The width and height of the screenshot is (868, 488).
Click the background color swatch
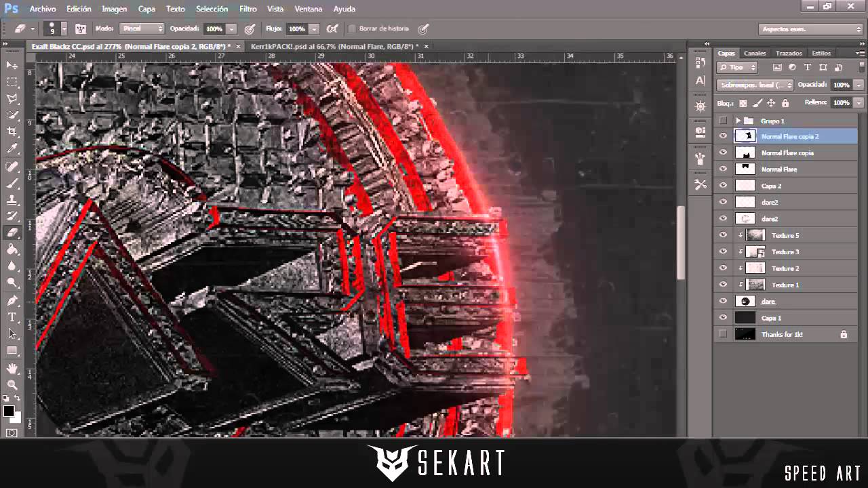coord(16,418)
